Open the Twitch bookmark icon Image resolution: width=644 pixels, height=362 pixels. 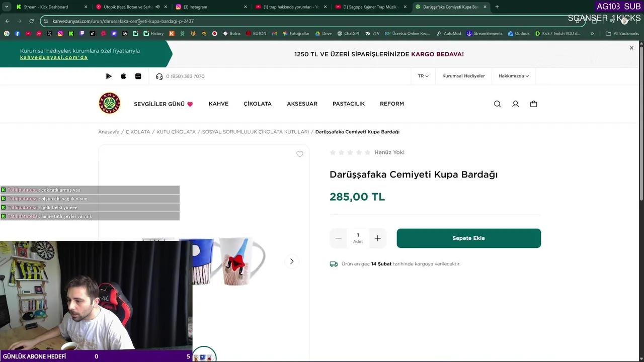pos(82,34)
